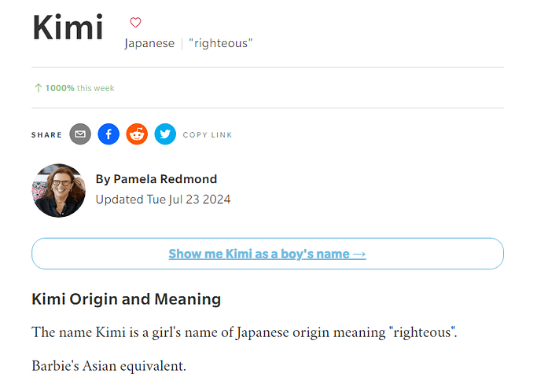Click the Kimi name title heading
Viewport: 537px width, 392px height.
click(68, 27)
